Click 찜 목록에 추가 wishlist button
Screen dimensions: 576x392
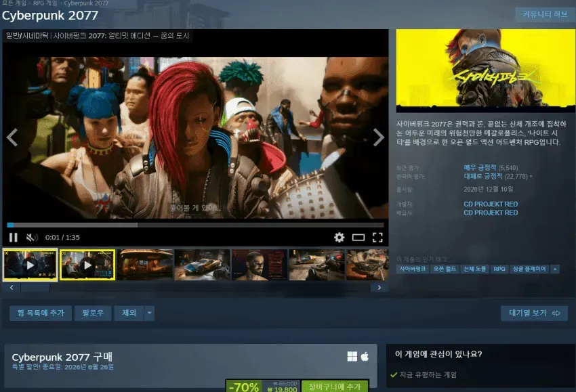41,313
